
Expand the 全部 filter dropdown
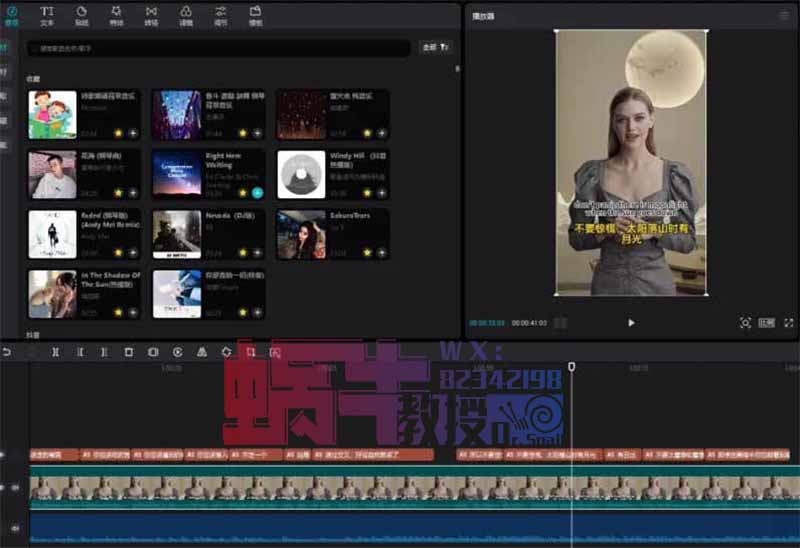435,47
